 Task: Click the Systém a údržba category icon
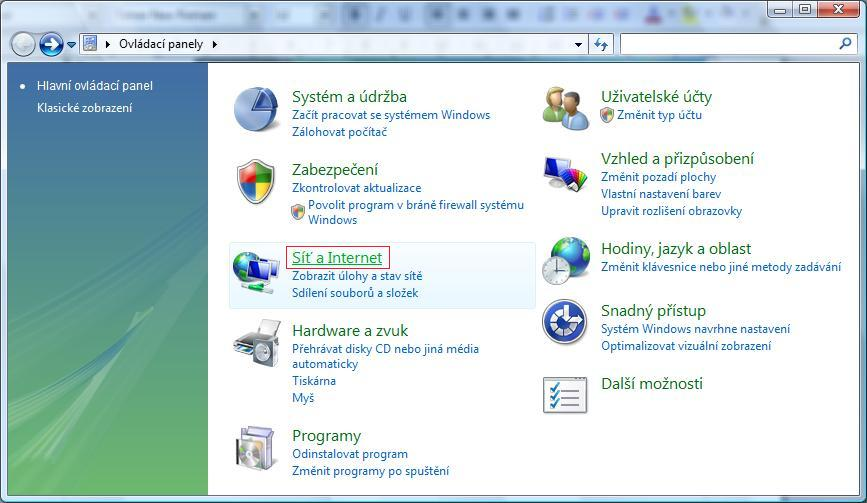257,109
